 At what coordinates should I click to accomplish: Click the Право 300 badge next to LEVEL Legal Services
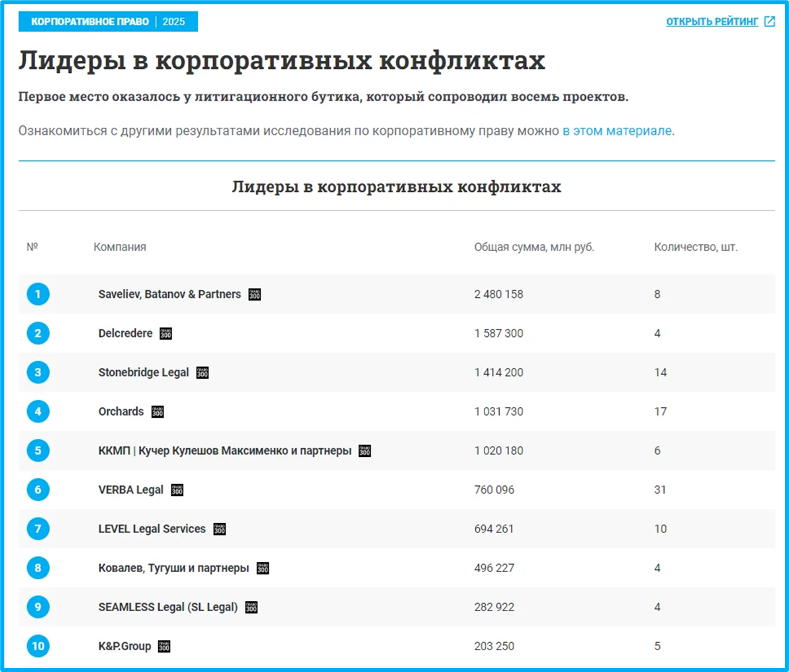(x=219, y=528)
